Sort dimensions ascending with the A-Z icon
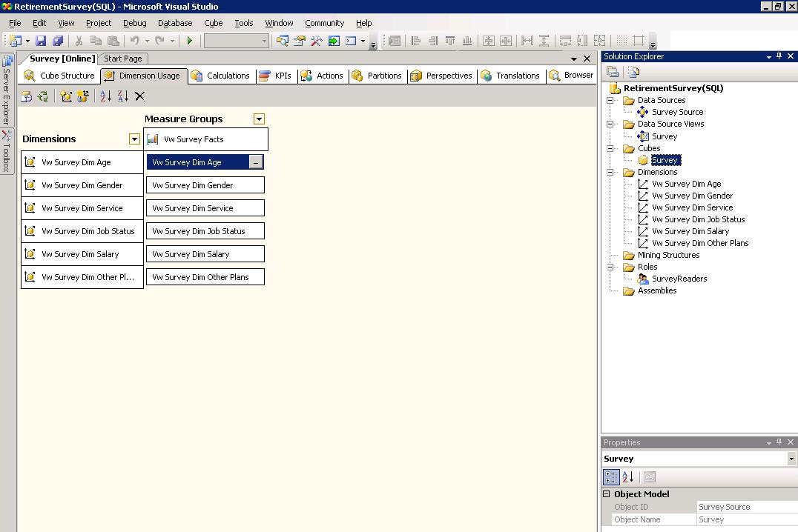 click(105, 96)
